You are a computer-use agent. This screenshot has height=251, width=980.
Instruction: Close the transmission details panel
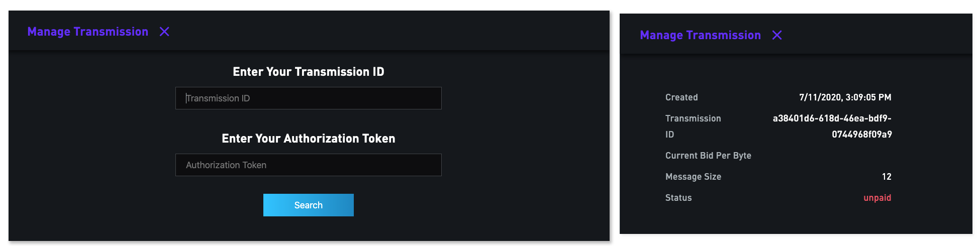777,35
